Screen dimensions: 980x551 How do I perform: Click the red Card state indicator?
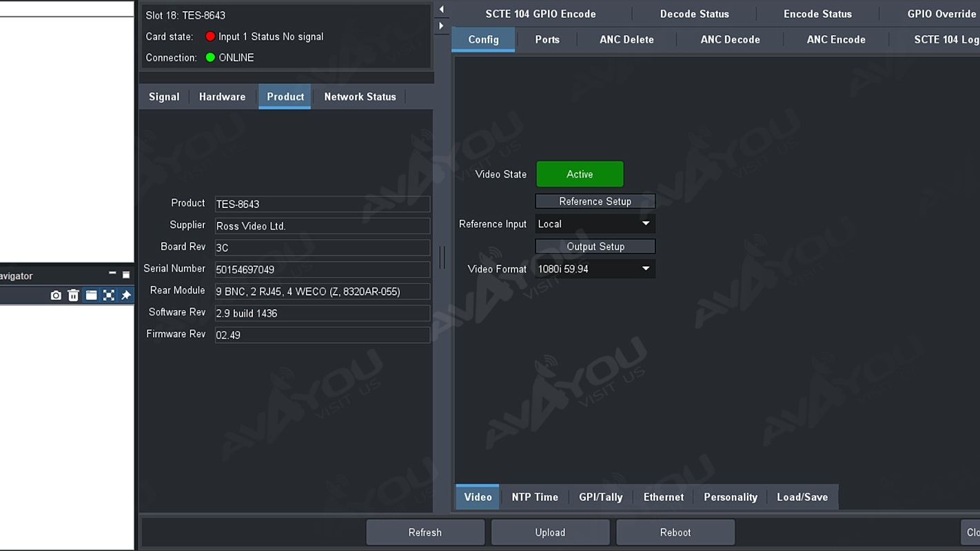pyautogui.click(x=210, y=37)
